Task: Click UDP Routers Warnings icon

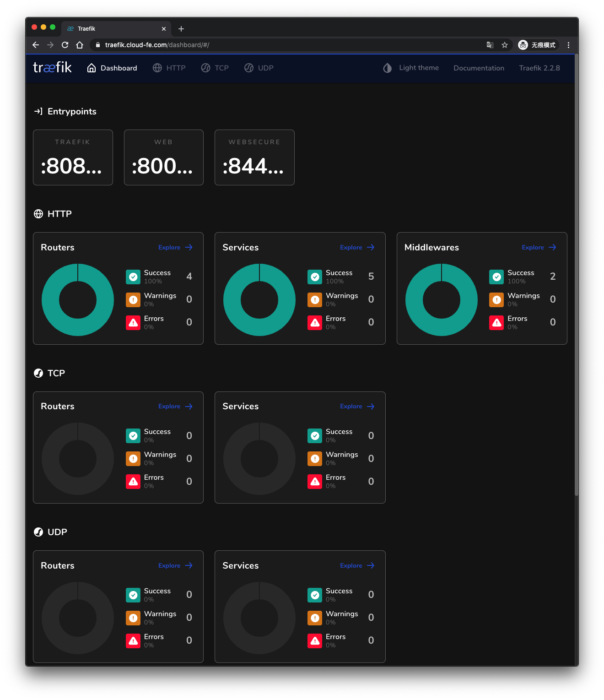Action: pos(133,618)
